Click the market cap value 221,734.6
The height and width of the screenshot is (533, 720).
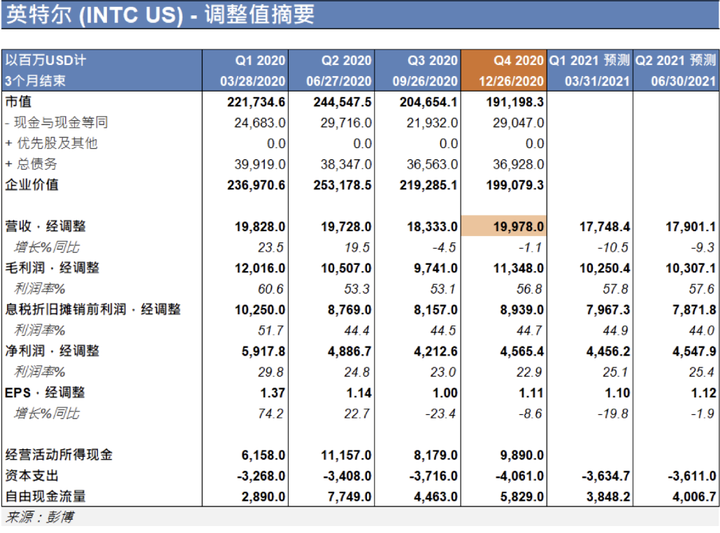(256, 102)
